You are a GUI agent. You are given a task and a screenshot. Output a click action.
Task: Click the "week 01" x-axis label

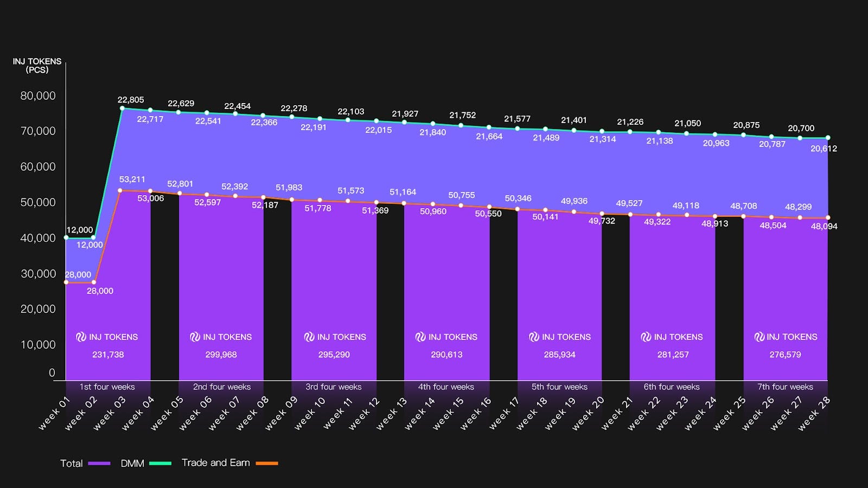coord(54,414)
